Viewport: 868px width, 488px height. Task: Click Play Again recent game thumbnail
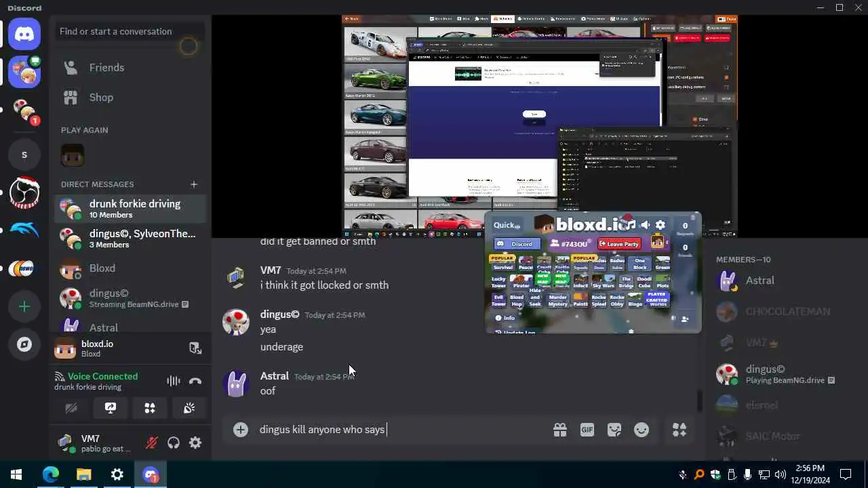pyautogui.click(x=73, y=155)
